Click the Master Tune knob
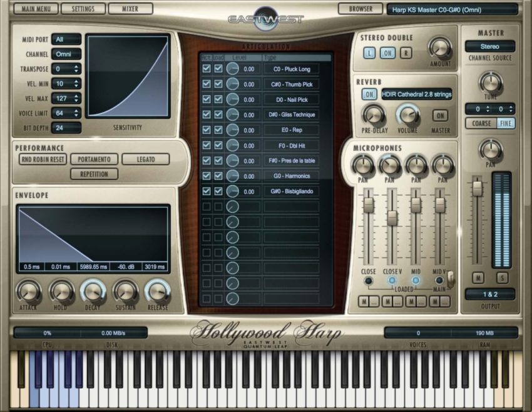Image resolution: width=532 pixels, height=412 pixels. tap(490, 83)
